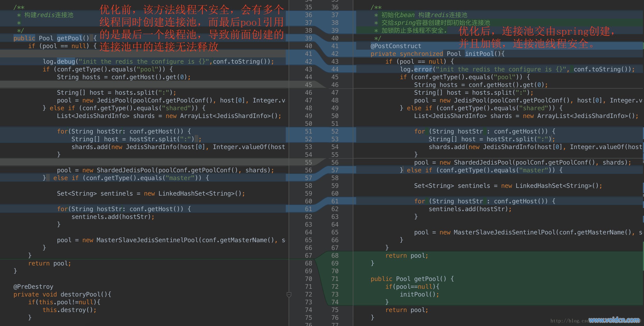Viewport: 644px width, 326px height.
Task: Click 'new ShardedJedisPool' line in right pane
Action: pos(523,162)
